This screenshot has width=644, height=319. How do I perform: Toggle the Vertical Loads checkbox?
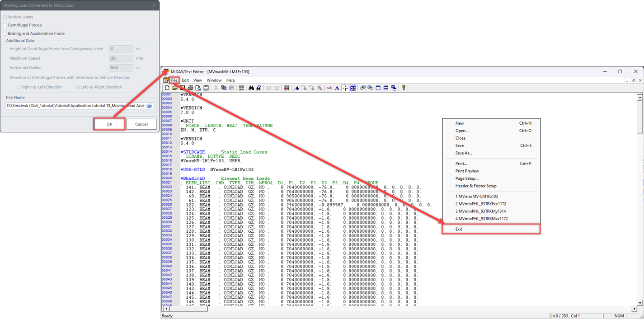click(x=5, y=17)
